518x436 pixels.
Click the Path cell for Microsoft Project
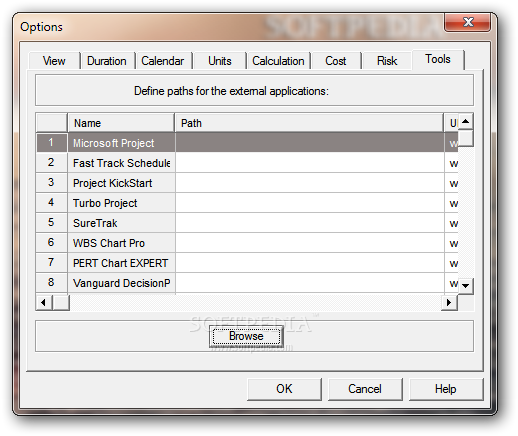point(310,143)
